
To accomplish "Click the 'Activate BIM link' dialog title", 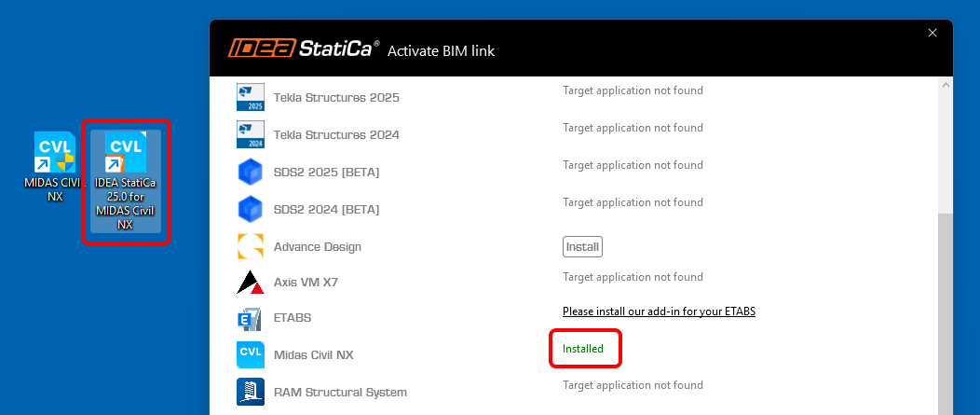I will click(442, 50).
